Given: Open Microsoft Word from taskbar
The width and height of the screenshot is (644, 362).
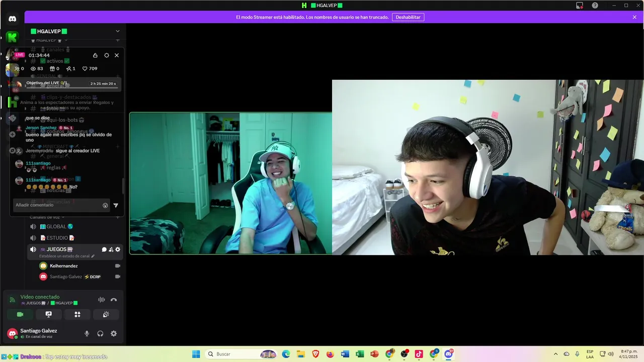Looking at the screenshot, I should [345, 354].
